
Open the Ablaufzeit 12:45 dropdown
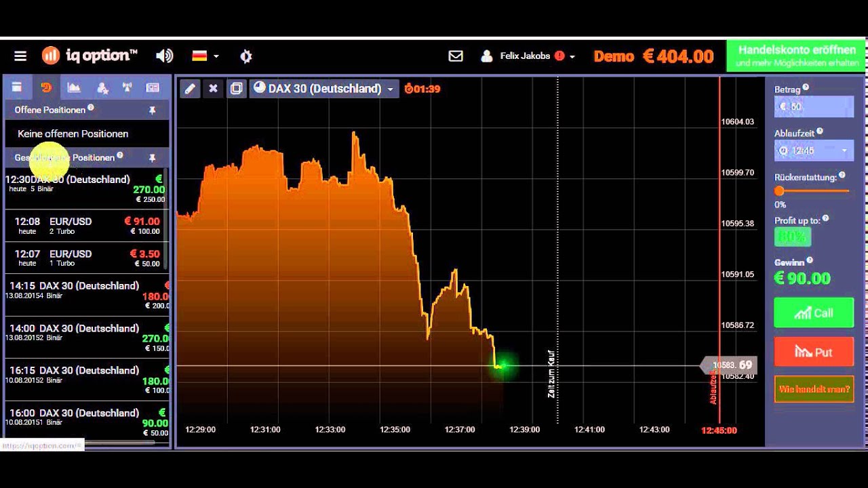pyautogui.click(x=814, y=150)
